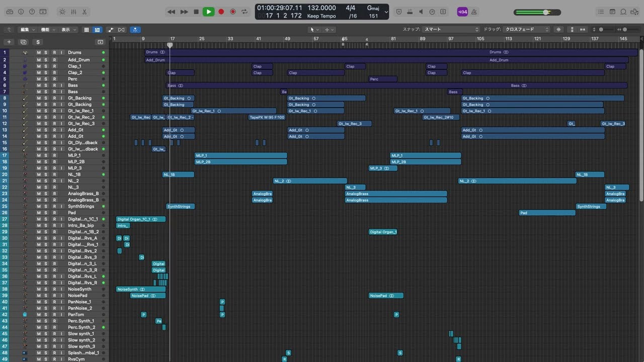Show the Inspector with the i icon

click(x=21, y=12)
